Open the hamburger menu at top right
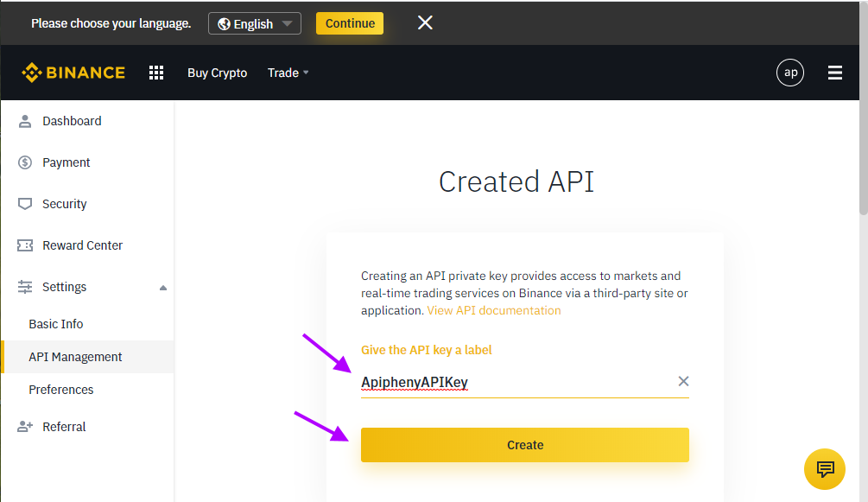 (x=835, y=73)
